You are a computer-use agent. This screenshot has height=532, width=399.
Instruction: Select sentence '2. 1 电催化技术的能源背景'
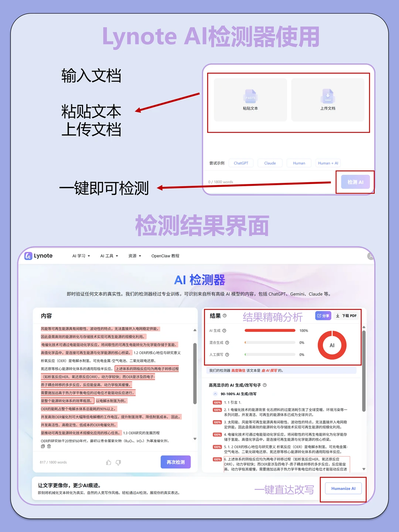click(x=285, y=412)
